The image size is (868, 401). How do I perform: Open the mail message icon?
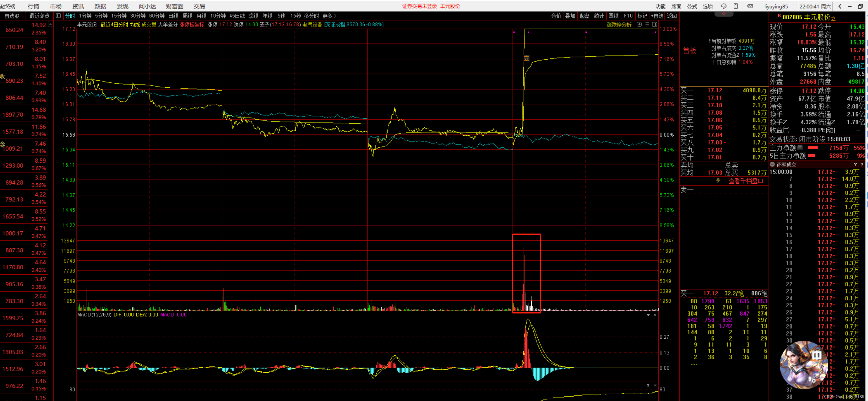750,6
